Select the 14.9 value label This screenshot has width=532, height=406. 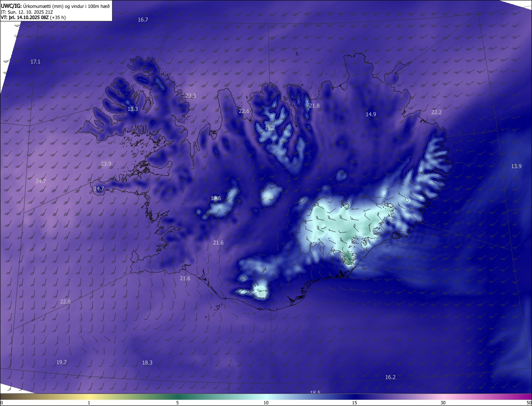tap(371, 115)
